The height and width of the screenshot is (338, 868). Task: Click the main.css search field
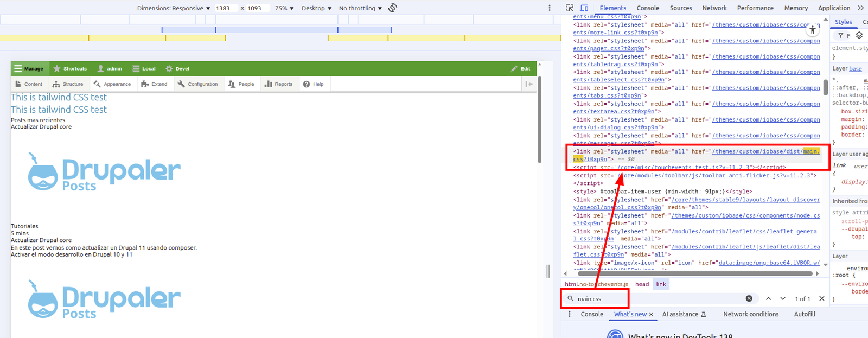pyautogui.click(x=659, y=299)
